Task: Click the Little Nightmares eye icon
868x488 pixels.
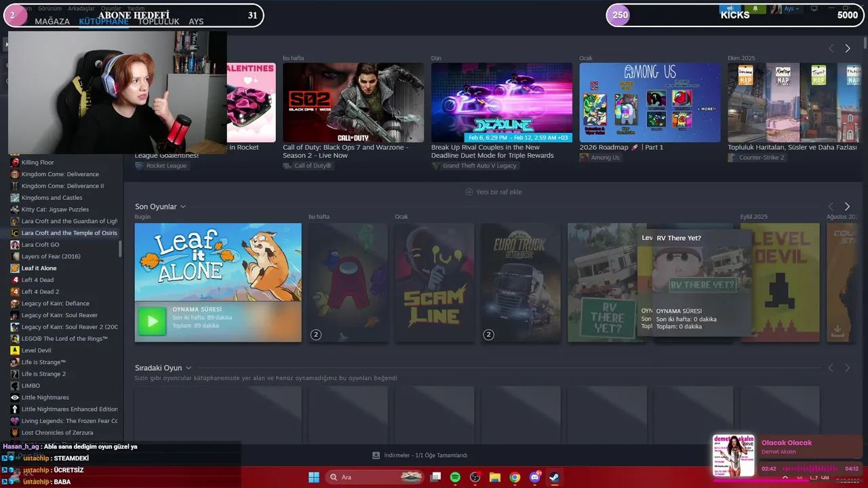Action: (15, 397)
